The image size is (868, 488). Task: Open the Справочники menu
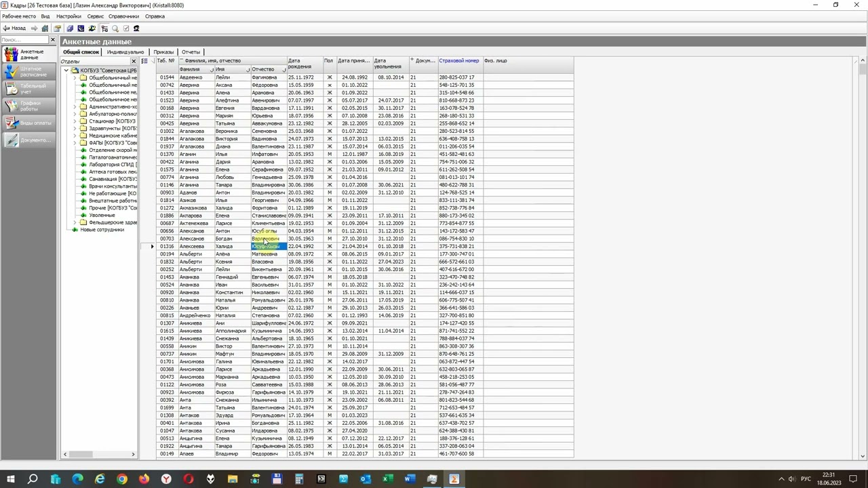[x=124, y=16]
